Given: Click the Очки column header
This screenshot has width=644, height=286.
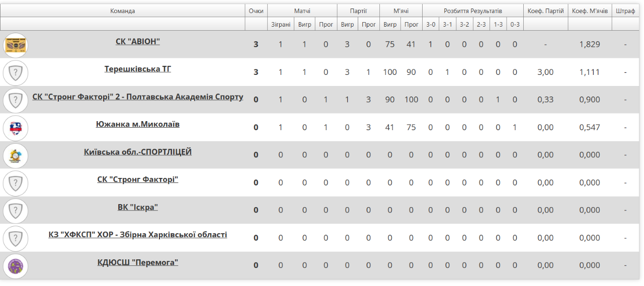Looking at the screenshot, I should tap(256, 11).
